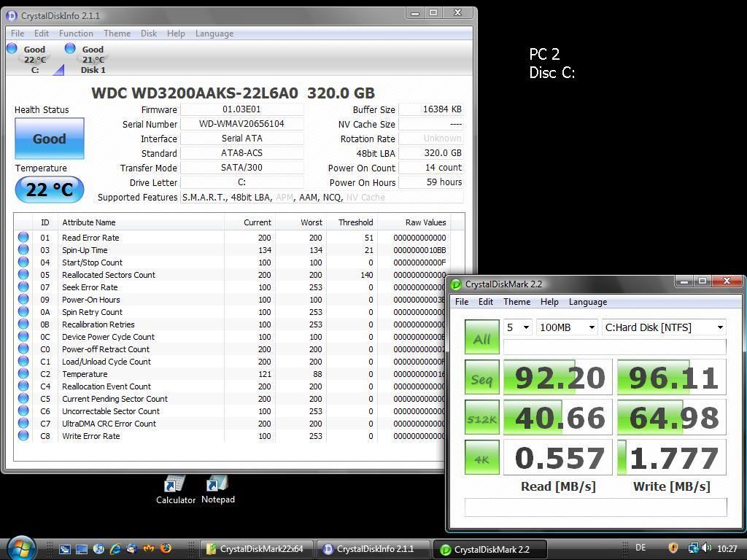Open the Help menu in CrystalDiskMark
The width and height of the screenshot is (747, 560).
point(549,302)
